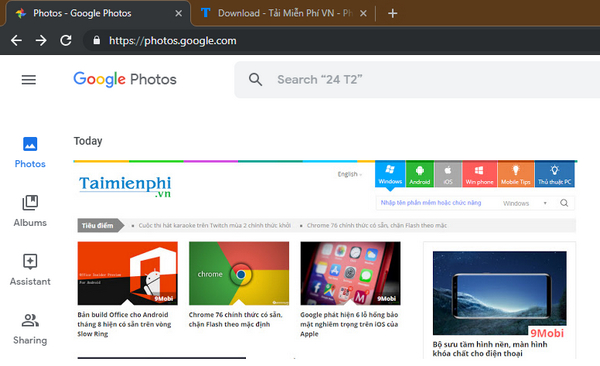View site security lock info

click(96, 40)
